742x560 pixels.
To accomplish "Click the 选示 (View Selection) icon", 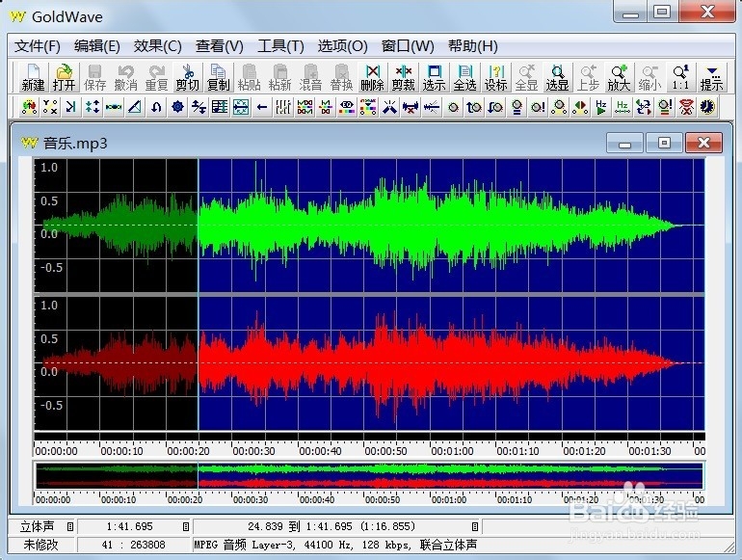I will pyautogui.click(x=434, y=77).
